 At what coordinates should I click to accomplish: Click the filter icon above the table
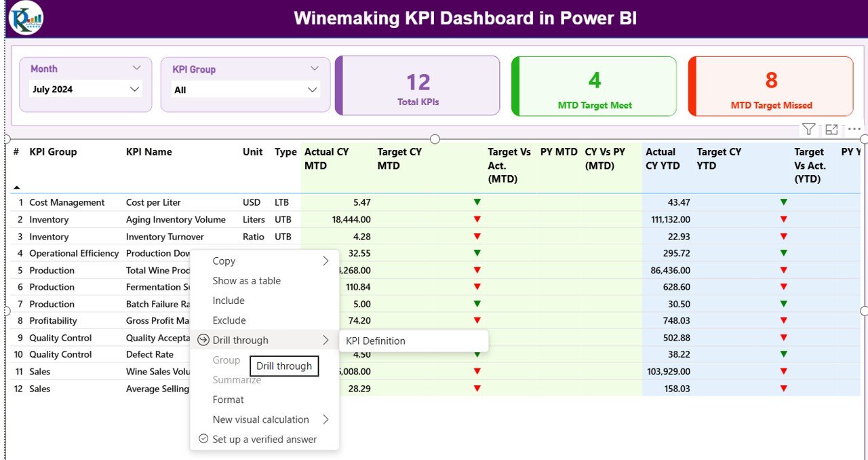808,129
